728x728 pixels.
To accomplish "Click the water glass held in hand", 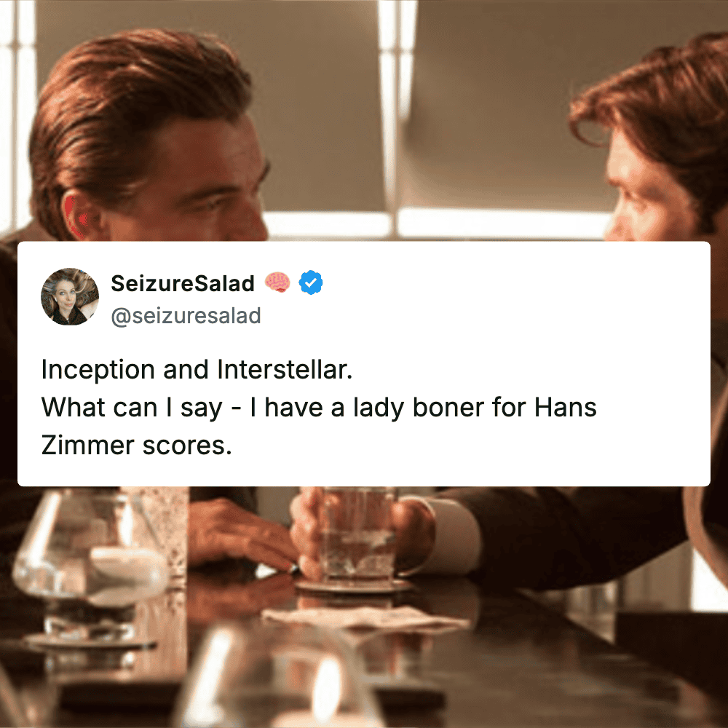I will tap(357, 534).
